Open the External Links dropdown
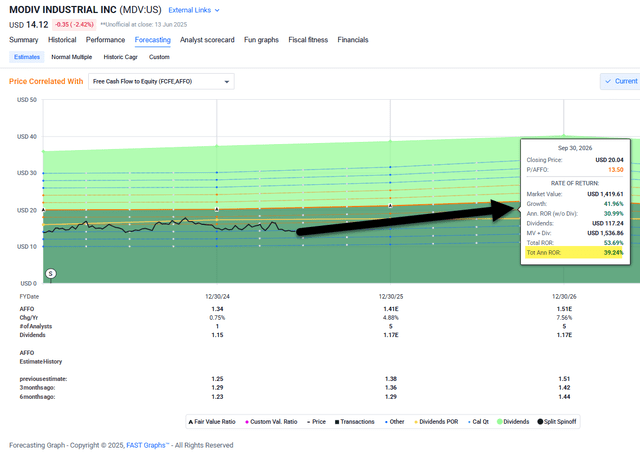640x453 pixels. [x=194, y=10]
